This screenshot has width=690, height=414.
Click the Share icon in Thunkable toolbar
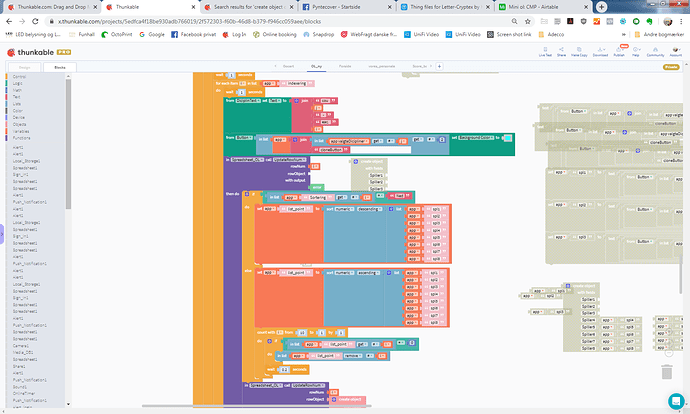(561, 51)
